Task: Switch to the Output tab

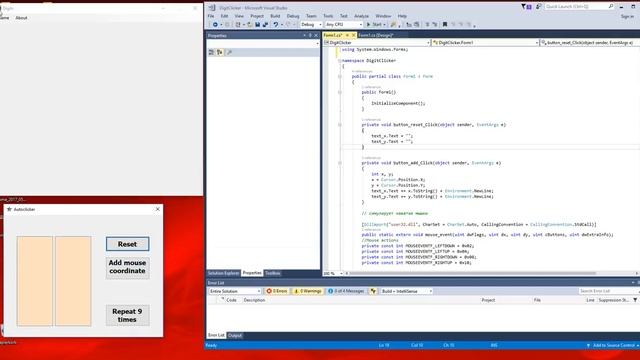Action: pos(235,336)
